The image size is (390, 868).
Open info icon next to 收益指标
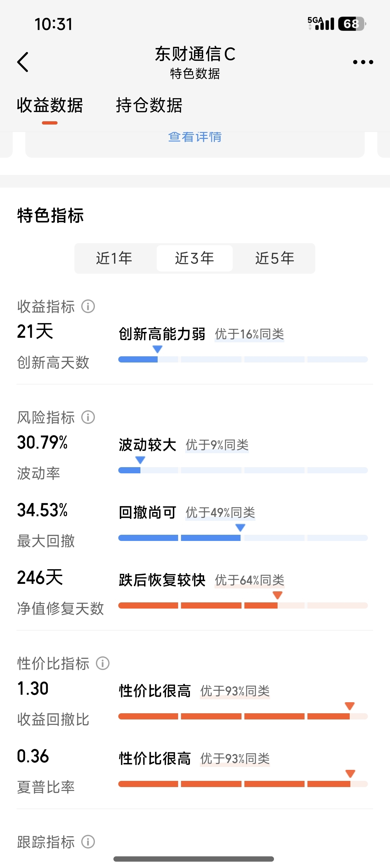point(88,306)
